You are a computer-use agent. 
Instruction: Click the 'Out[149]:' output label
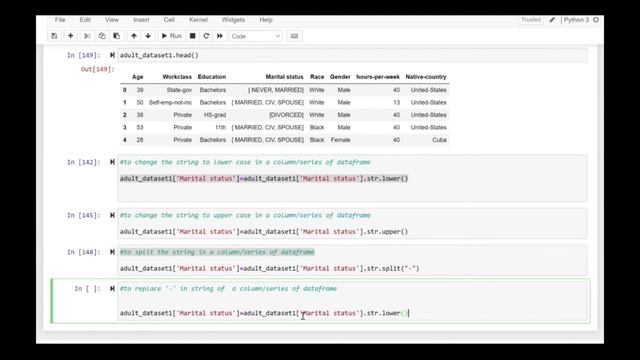click(98, 69)
